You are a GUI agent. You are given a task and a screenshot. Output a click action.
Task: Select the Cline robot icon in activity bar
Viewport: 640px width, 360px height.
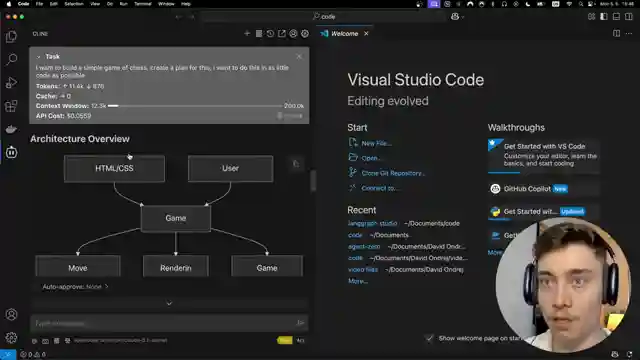pyautogui.click(x=11, y=152)
